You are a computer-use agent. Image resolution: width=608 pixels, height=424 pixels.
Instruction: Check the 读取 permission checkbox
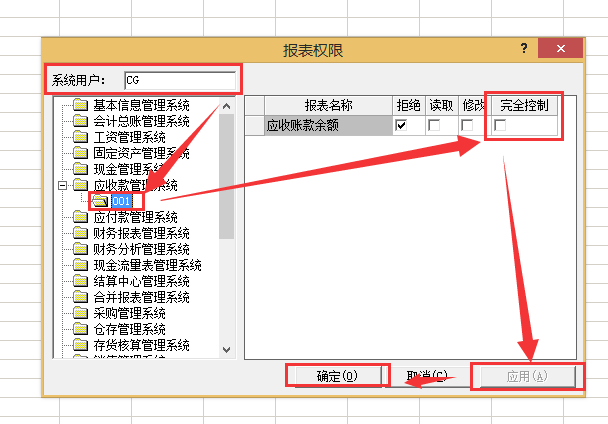tap(434, 125)
